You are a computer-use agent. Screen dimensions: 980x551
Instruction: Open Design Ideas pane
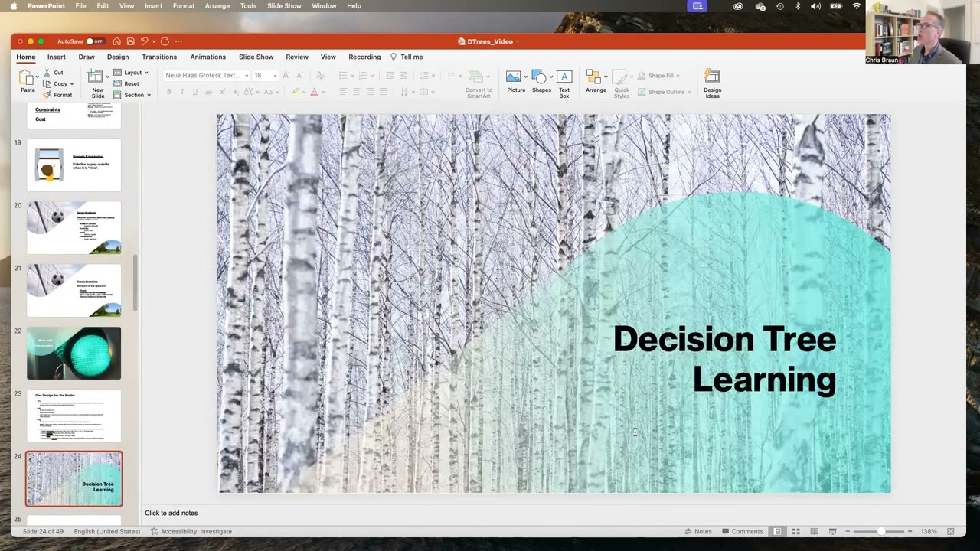click(712, 83)
